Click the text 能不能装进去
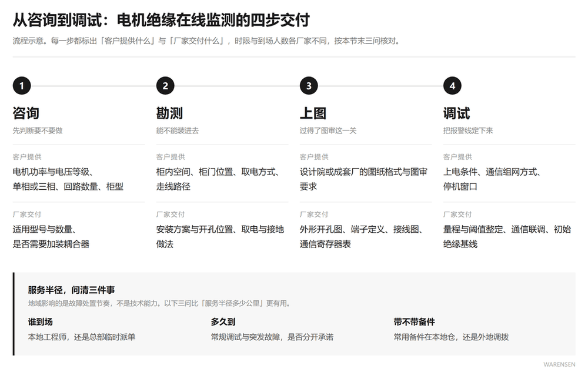 click(x=178, y=130)
